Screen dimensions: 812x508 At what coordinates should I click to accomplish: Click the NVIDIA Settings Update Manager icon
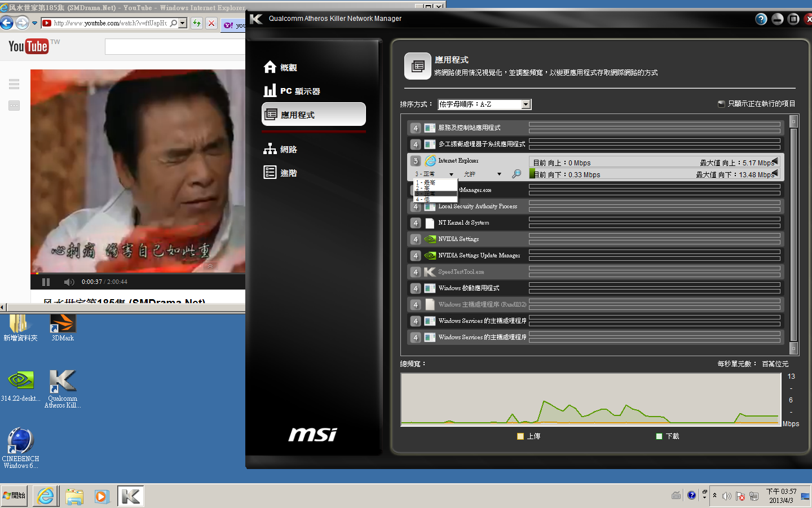[430, 256]
